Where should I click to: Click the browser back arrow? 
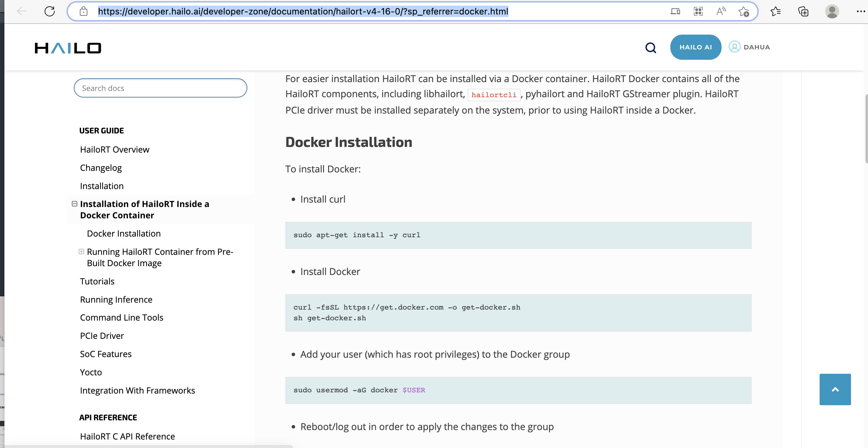(x=22, y=11)
